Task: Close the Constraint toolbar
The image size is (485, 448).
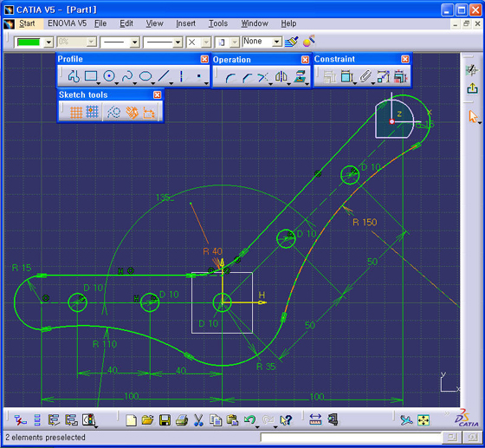Action: (x=405, y=59)
